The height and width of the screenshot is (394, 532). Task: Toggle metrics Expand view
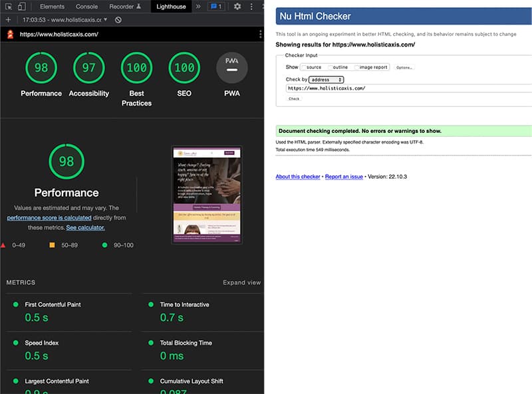pyautogui.click(x=241, y=282)
